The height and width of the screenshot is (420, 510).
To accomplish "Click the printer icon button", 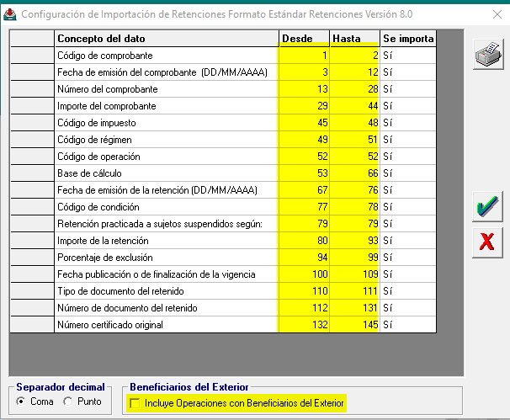I will point(488,55).
